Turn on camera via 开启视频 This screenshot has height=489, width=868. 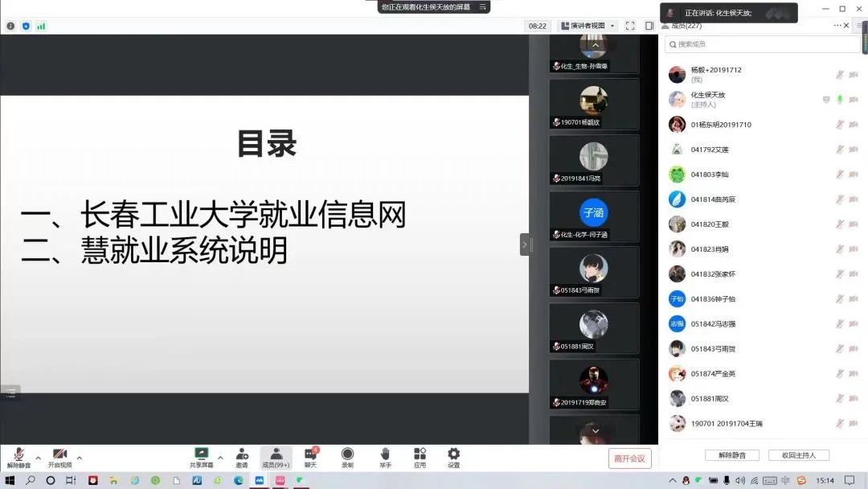[x=59, y=456]
